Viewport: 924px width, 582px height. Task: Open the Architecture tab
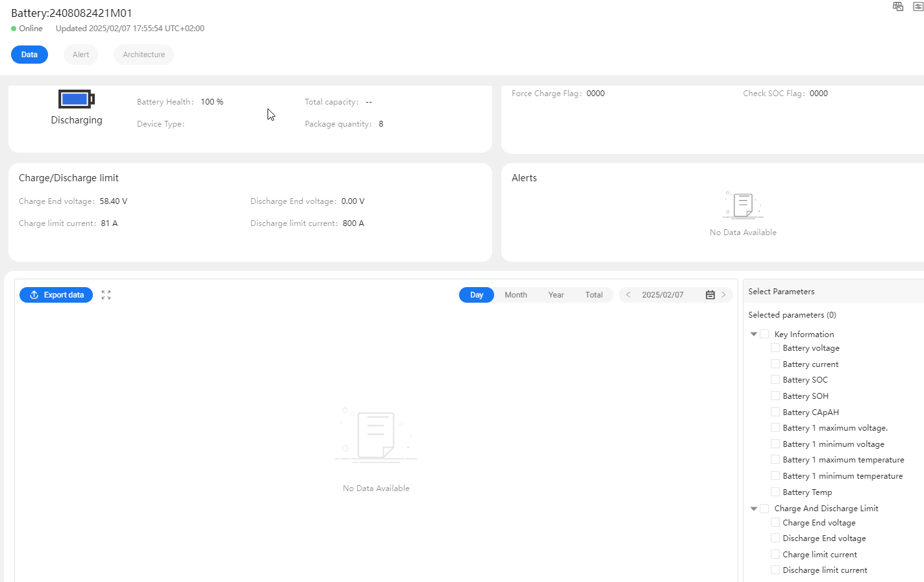(x=143, y=55)
